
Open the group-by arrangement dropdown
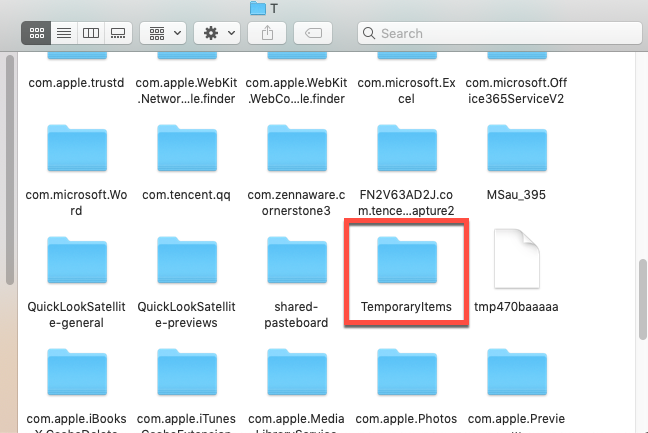[x=164, y=33]
